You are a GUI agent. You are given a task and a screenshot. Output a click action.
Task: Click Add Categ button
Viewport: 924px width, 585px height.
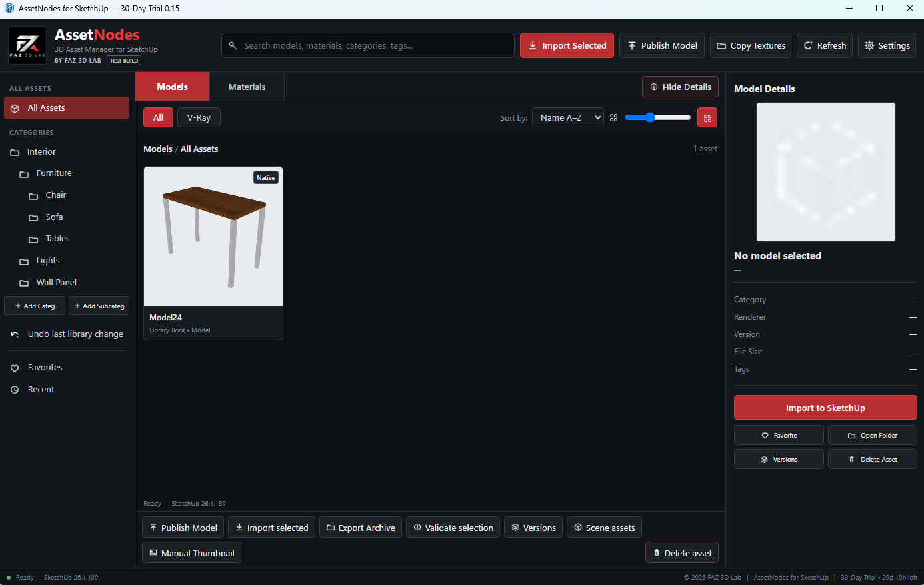pyautogui.click(x=35, y=306)
